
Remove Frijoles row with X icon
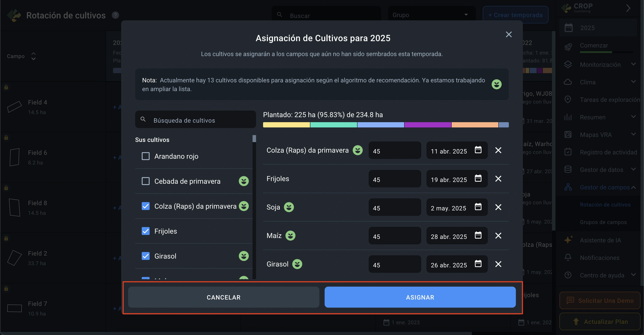498,179
